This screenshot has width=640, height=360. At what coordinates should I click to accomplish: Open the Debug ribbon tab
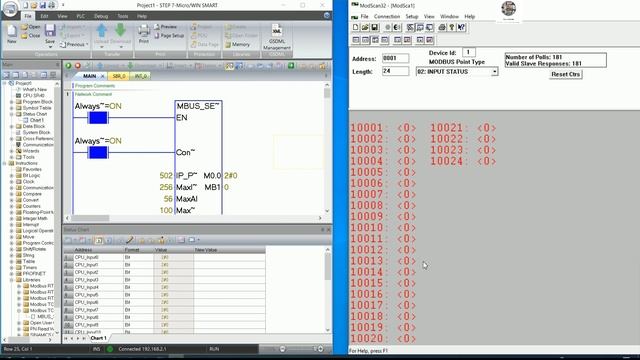pyautogui.click(x=101, y=16)
